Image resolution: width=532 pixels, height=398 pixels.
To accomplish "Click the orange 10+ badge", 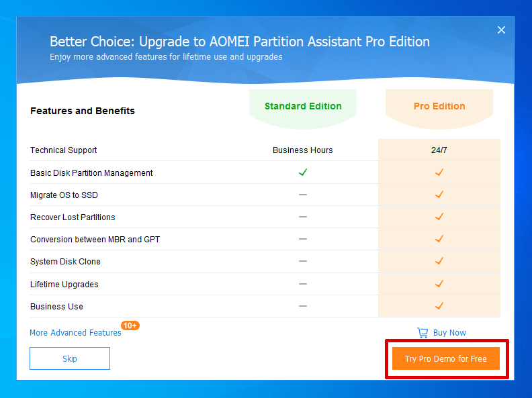I will point(130,326).
